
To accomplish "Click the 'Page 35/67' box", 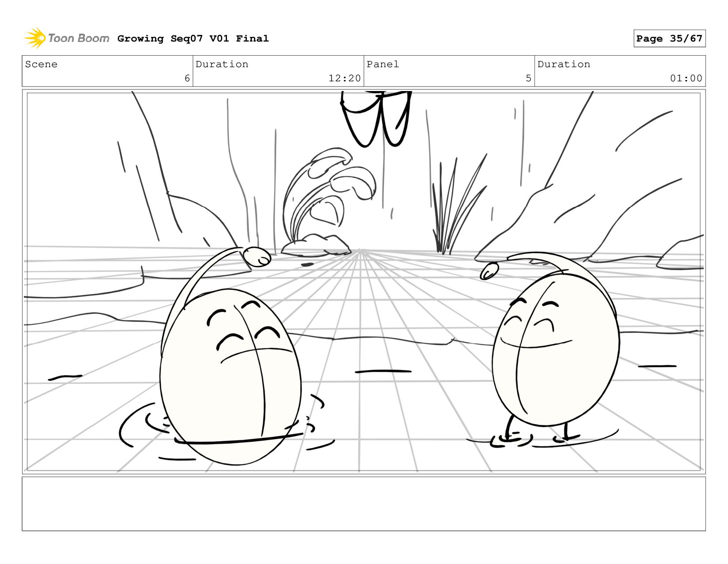I will point(669,38).
